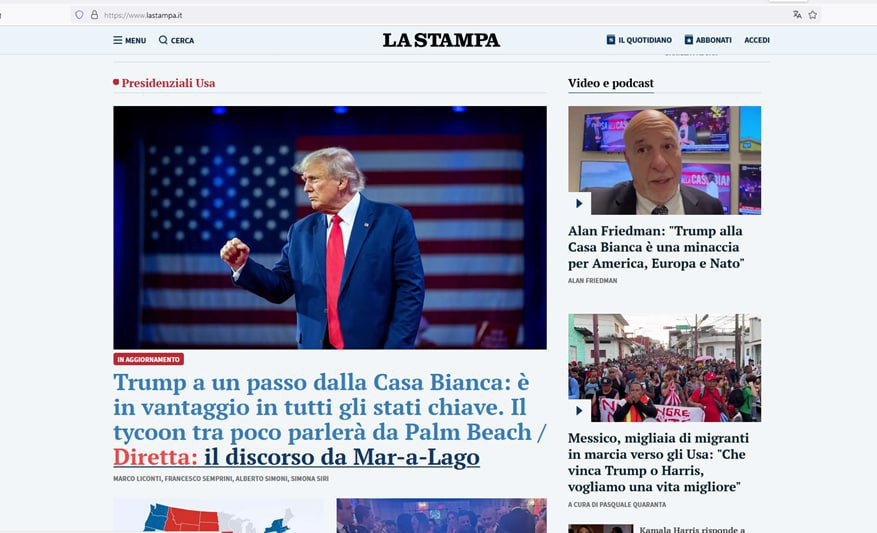Open the hamburger MENU icon
877x533 pixels.
(x=117, y=40)
